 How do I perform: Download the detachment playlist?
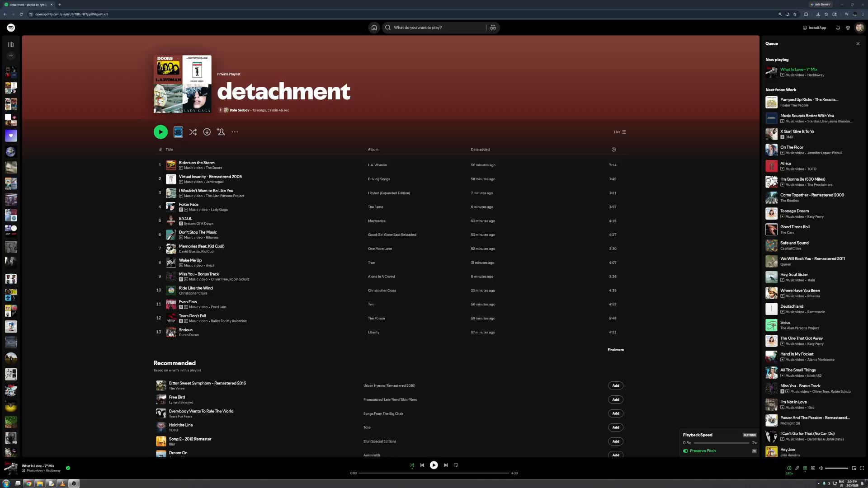click(x=207, y=132)
